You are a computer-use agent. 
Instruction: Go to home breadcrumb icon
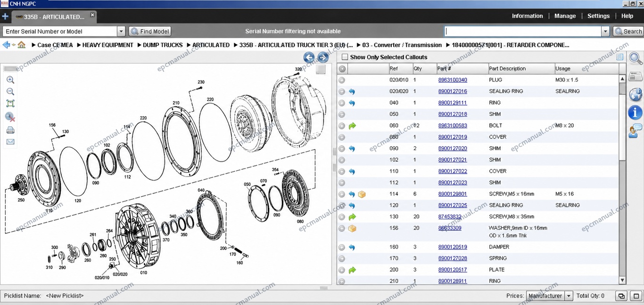pos(22,45)
